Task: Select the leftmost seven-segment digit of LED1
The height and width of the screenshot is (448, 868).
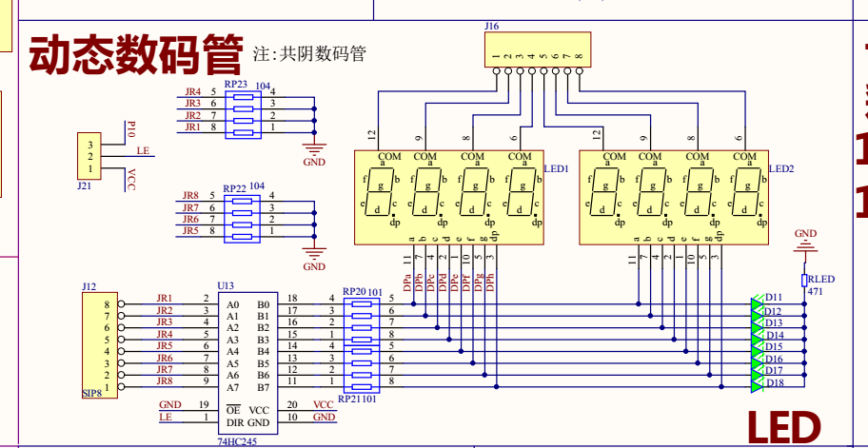Action: 378,192
